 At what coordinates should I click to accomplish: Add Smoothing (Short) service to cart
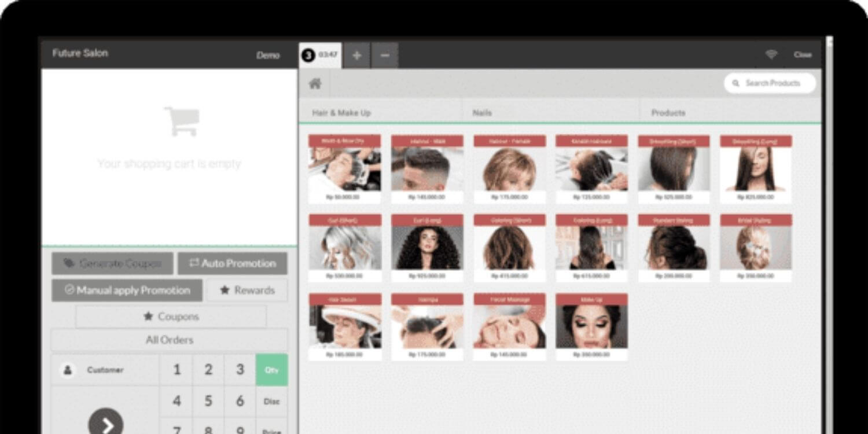(674, 169)
